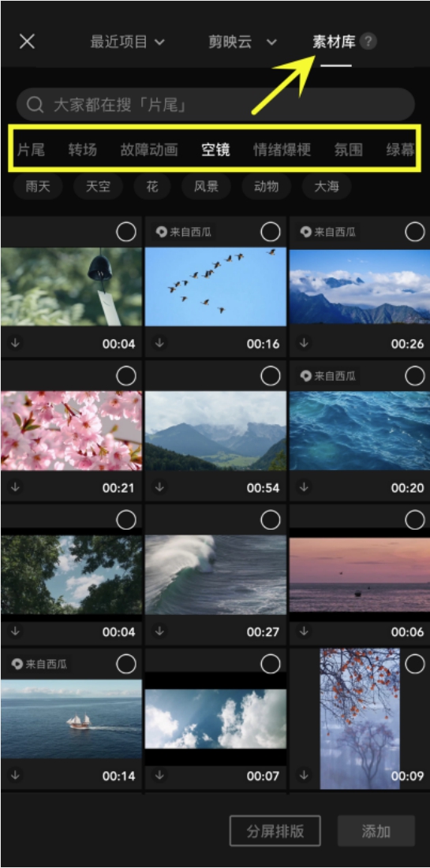Tap the search magnifier icon
The height and width of the screenshot is (868, 430).
click(x=35, y=105)
